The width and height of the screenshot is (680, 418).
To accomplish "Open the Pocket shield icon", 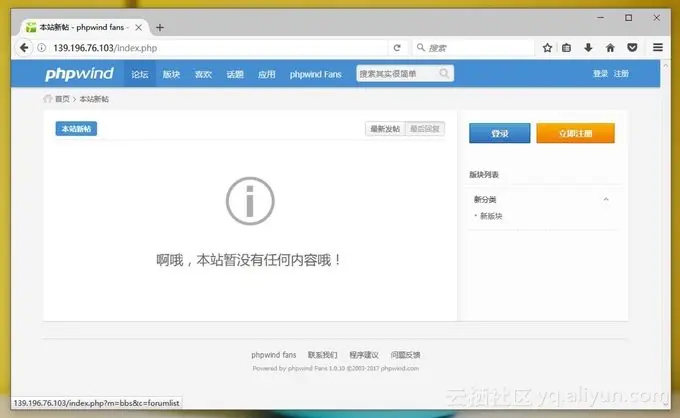I will (x=632, y=48).
